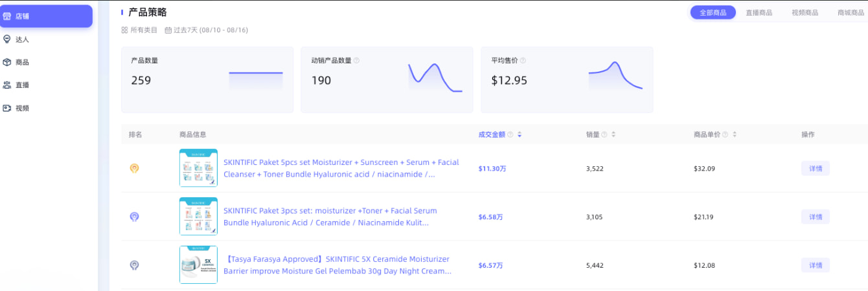Open the 过去7天 date range picker
The width and height of the screenshot is (868, 291).
tap(206, 30)
